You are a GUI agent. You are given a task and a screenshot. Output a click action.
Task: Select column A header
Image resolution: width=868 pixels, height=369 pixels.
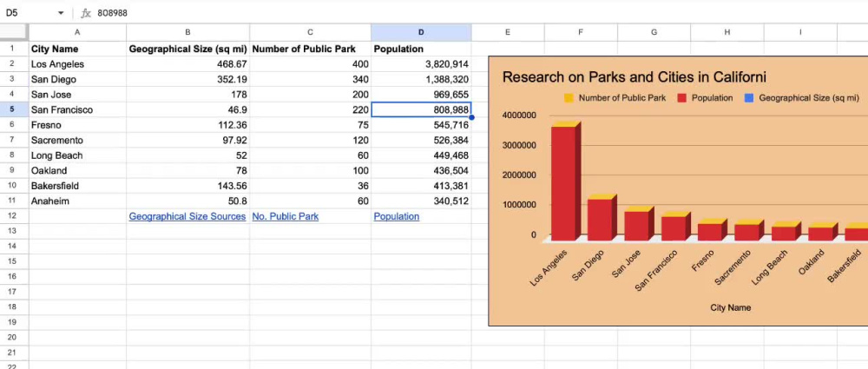(77, 33)
